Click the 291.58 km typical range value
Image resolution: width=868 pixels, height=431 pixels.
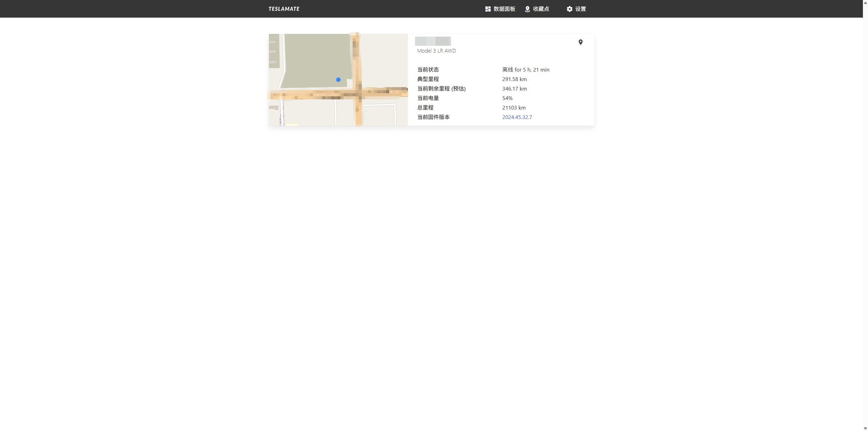(514, 79)
